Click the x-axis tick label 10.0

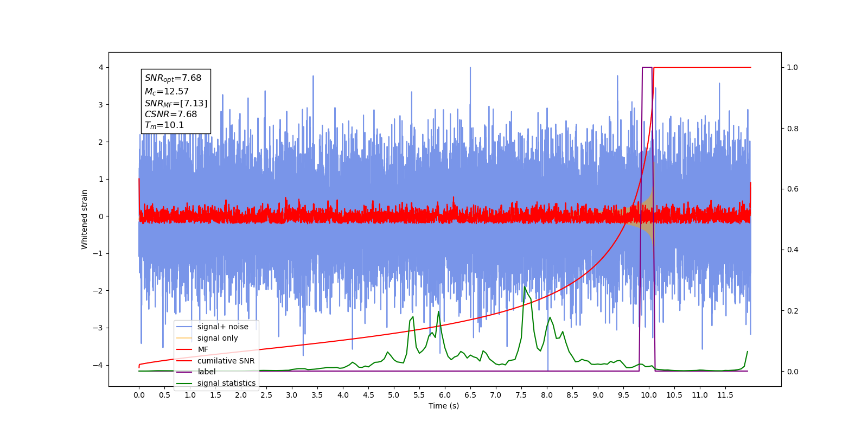tap(649, 395)
